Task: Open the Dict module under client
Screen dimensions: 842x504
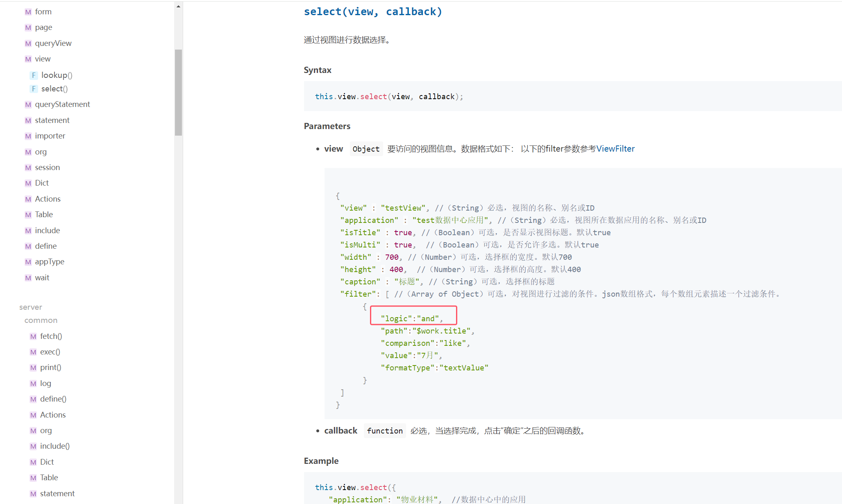Action: tap(42, 183)
